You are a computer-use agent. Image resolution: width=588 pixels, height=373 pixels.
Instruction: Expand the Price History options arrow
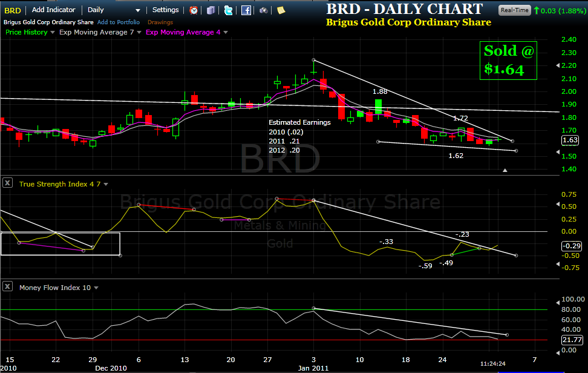[x=53, y=33]
